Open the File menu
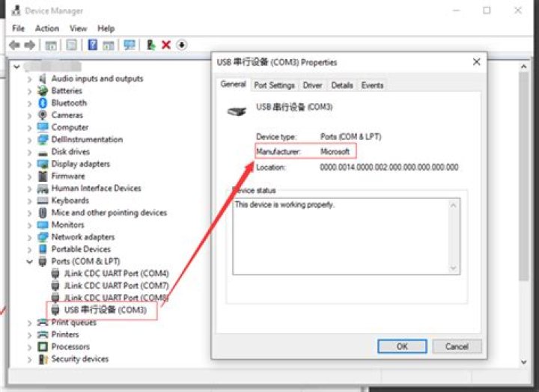Image resolution: width=539 pixels, height=392 pixels. tap(18, 28)
